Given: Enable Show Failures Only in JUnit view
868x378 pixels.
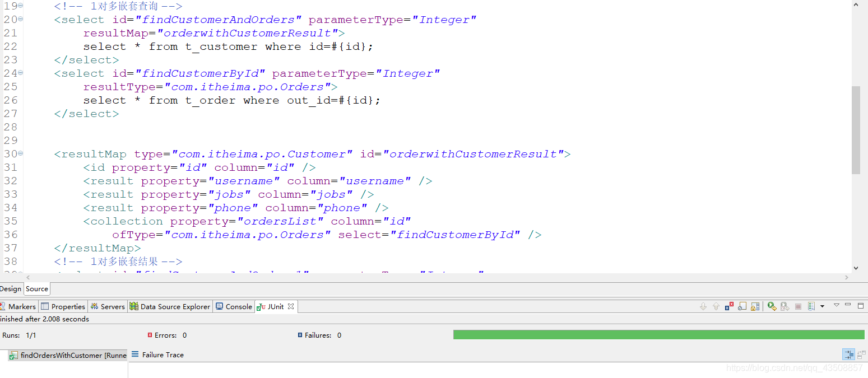Looking at the screenshot, I should click(x=730, y=306).
